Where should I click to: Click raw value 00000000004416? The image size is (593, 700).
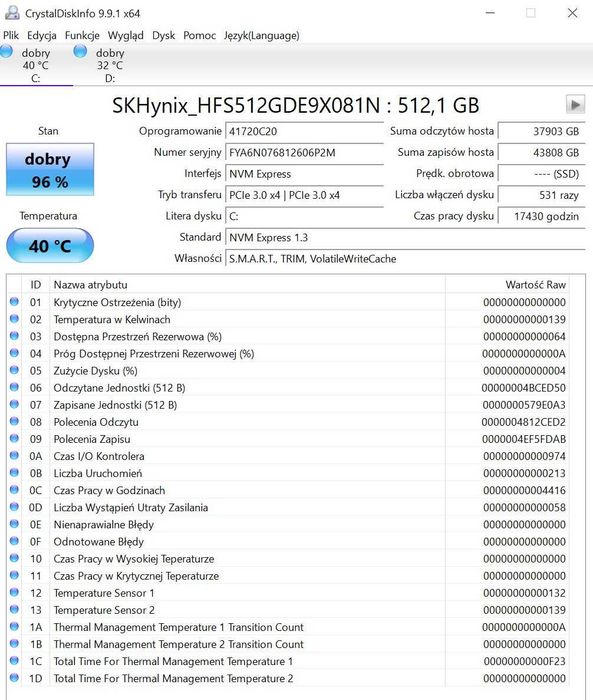tap(524, 490)
